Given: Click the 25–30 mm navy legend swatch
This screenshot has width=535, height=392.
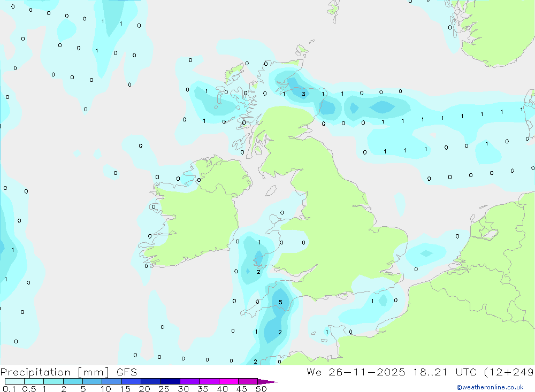Looking at the screenshot, I should coord(170,381).
